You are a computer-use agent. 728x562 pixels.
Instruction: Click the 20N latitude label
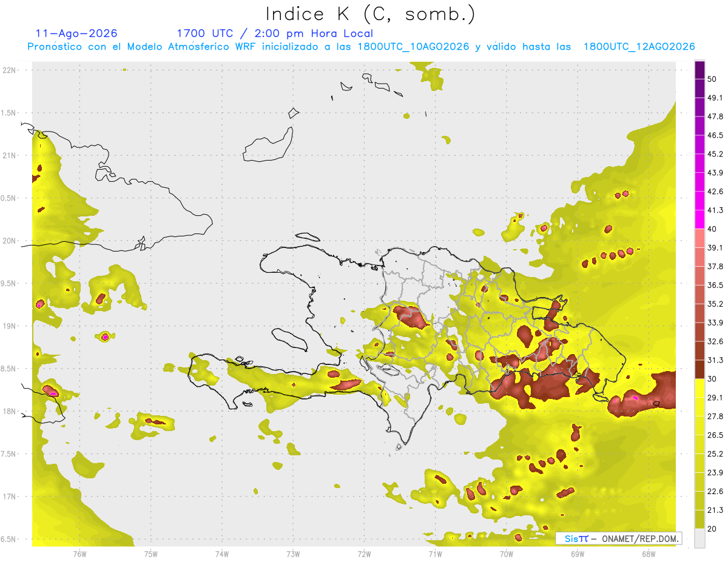[9, 241]
